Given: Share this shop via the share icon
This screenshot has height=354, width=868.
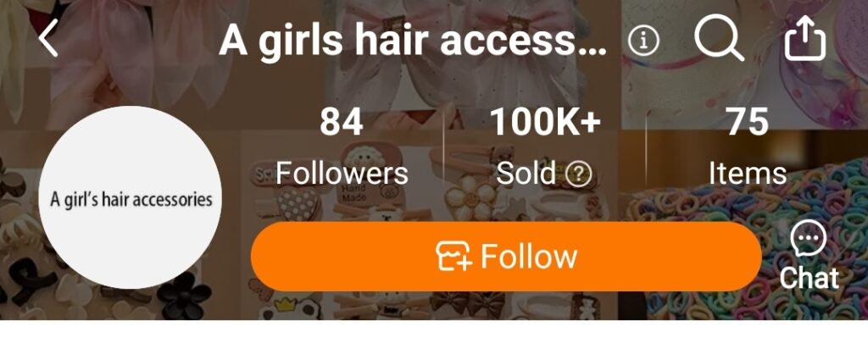Looking at the screenshot, I should [805, 39].
